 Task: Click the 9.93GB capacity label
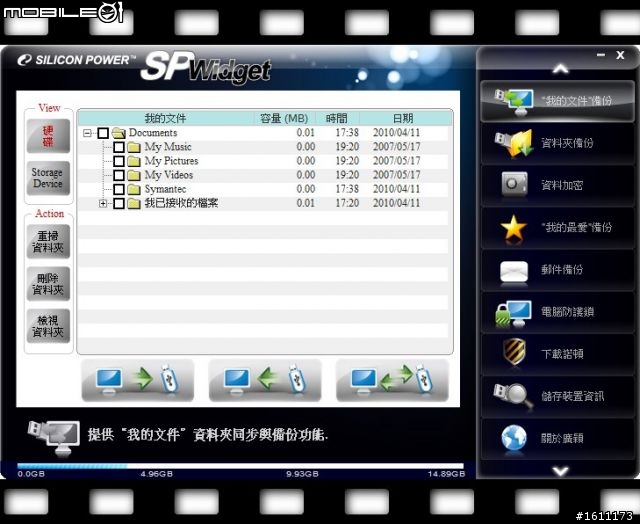click(x=302, y=474)
